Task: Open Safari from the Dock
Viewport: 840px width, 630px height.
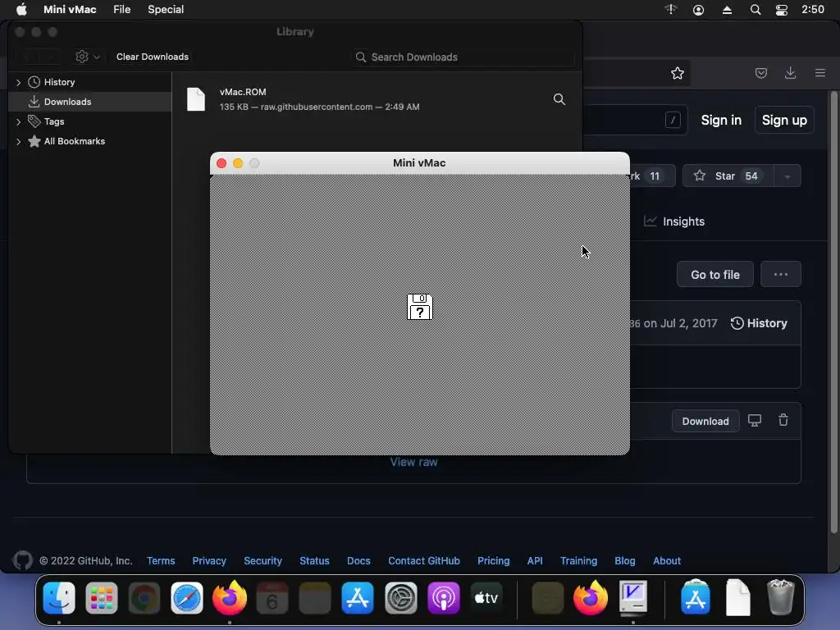Action: [187, 597]
